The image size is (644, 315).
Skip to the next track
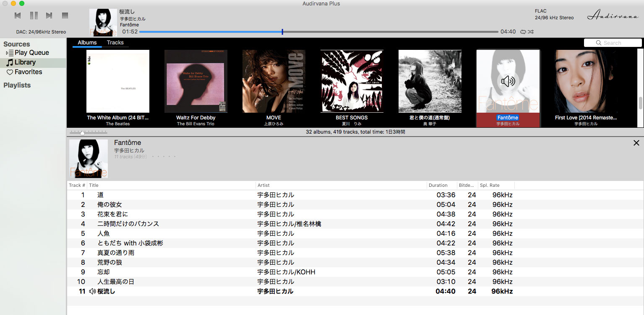pyautogui.click(x=49, y=15)
